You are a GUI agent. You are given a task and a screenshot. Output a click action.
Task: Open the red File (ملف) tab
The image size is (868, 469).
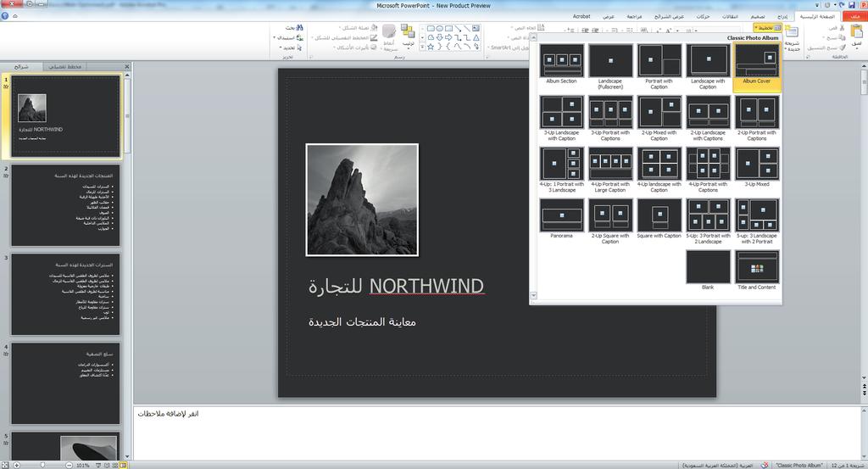click(855, 17)
